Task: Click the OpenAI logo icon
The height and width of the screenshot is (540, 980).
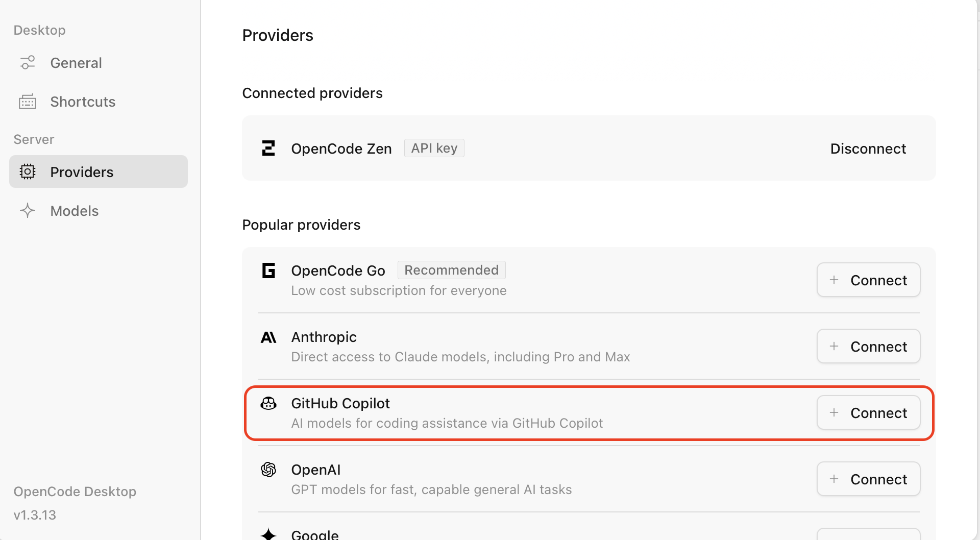Action: [x=268, y=470]
